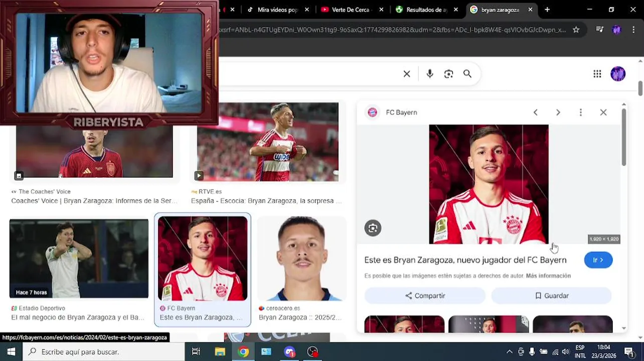
Task: Open Google Lens image search
Action: pos(448,74)
